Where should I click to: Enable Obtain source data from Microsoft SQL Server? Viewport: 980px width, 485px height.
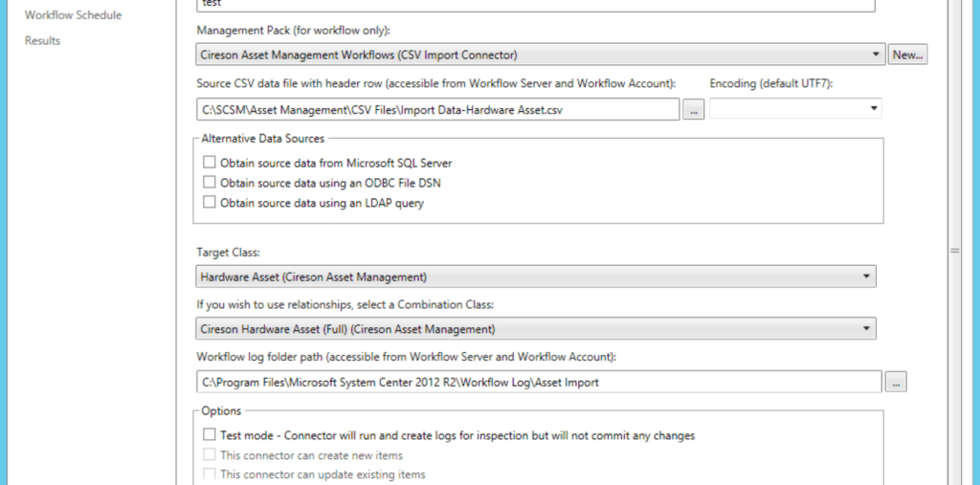pyautogui.click(x=210, y=163)
